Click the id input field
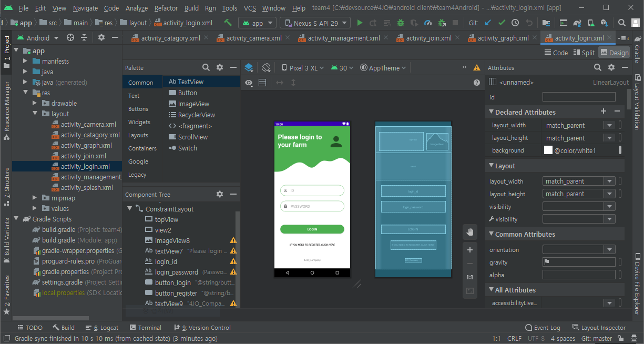Screen dimensions: 644x344 pyautogui.click(x=579, y=97)
